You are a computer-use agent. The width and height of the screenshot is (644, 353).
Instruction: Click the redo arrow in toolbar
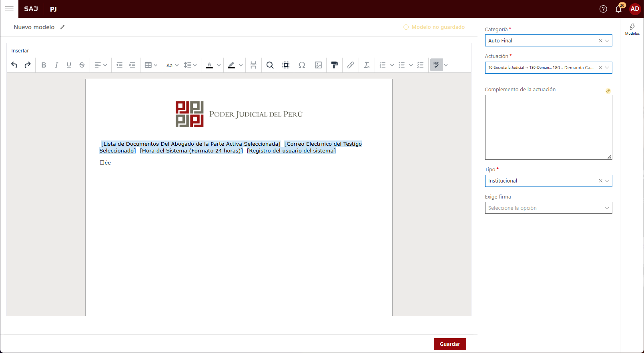(28, 65)
